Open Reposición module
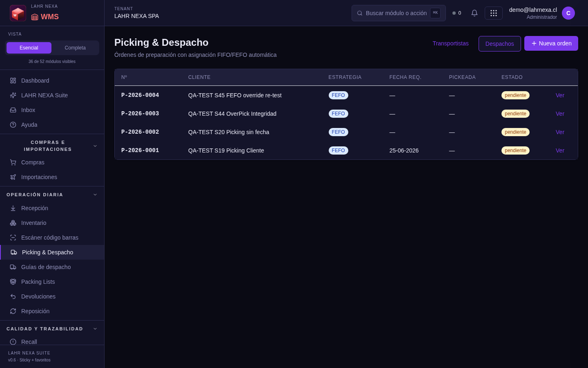 52,311
